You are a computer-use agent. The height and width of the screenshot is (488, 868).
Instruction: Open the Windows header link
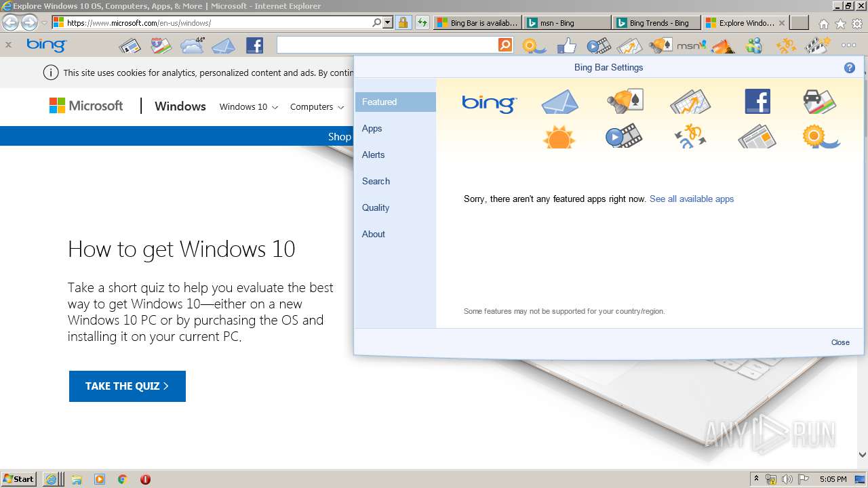coord(180,106)
